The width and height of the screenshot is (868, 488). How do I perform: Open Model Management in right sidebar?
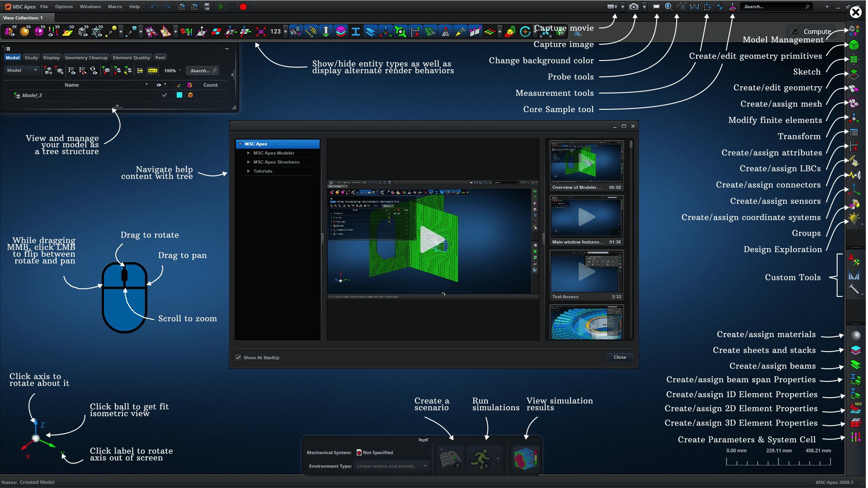click(x=854, y=30)
